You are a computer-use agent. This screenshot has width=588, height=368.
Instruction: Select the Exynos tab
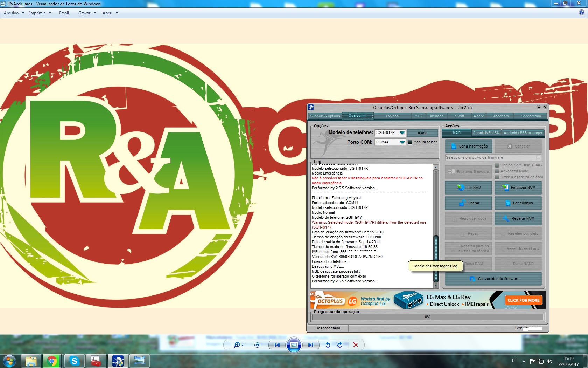(x=392, y=116)
